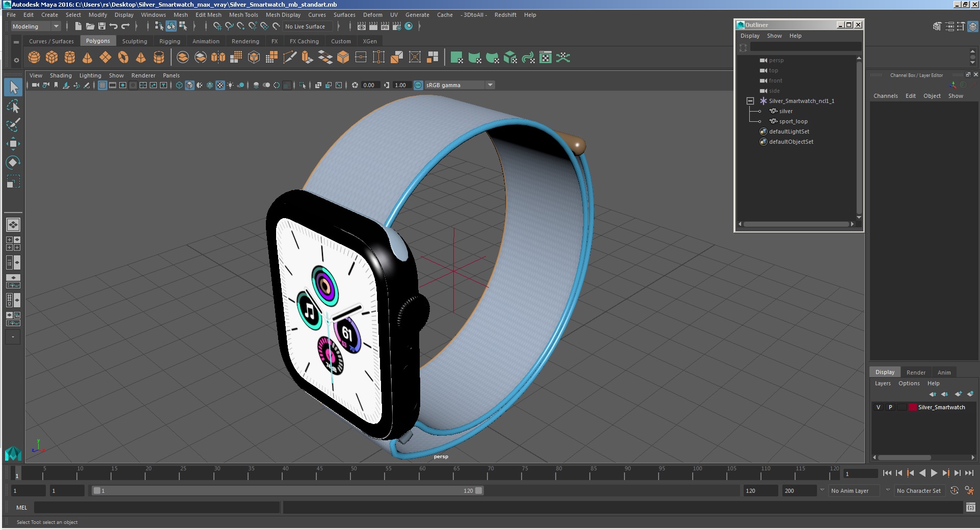
Task: Toggle wireframe shading in viewport toolbar
Action: click(x=179, y=85)
